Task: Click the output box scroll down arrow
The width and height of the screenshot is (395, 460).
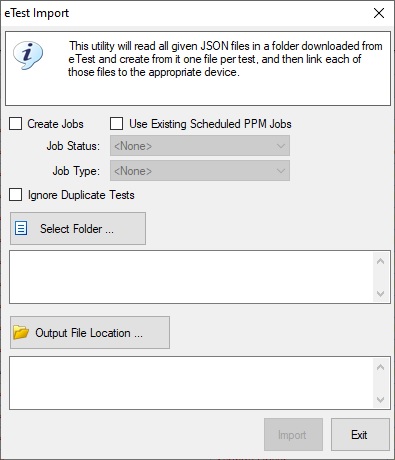Action: [x=381, y=399]
